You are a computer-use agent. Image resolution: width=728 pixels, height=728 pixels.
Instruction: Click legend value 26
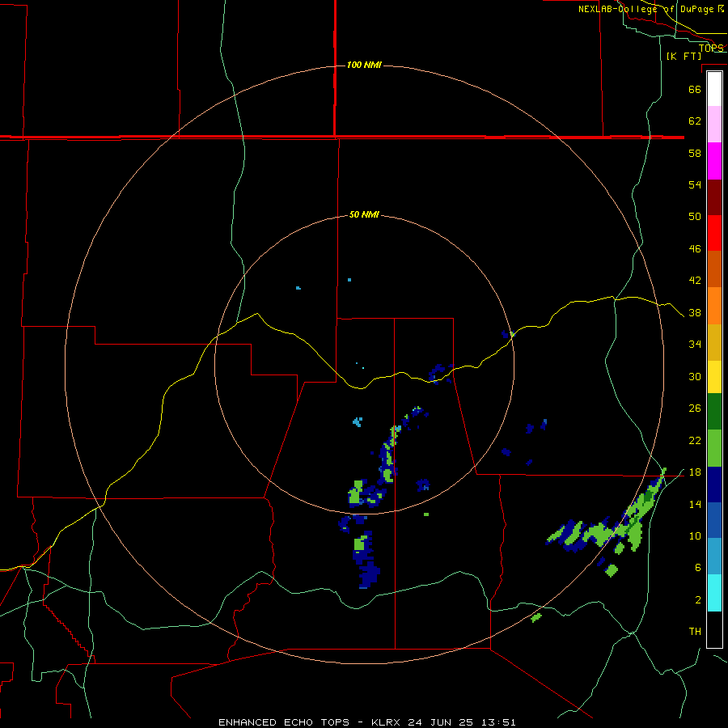pos(695,408)
